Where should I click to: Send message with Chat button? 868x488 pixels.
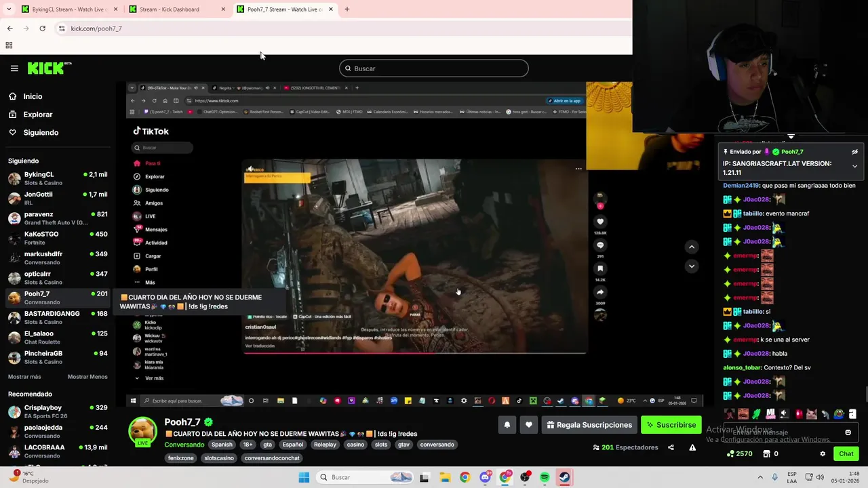point(846,454)
